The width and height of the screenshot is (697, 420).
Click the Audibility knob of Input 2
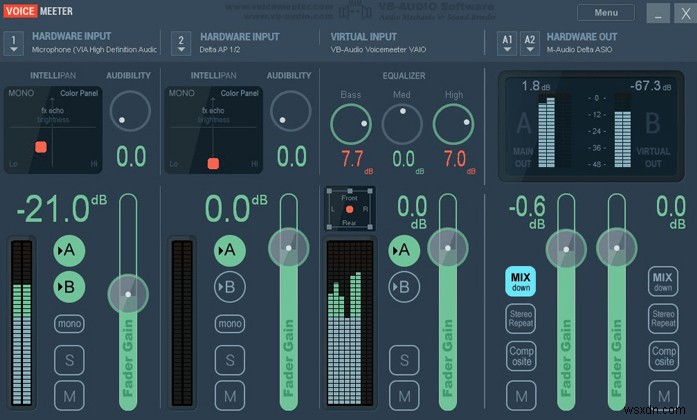290,111
